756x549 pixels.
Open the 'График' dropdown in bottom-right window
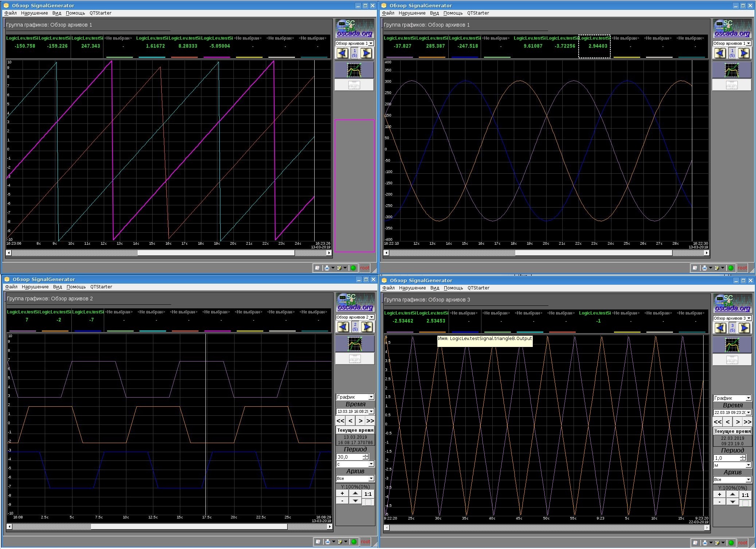[732, 398]
